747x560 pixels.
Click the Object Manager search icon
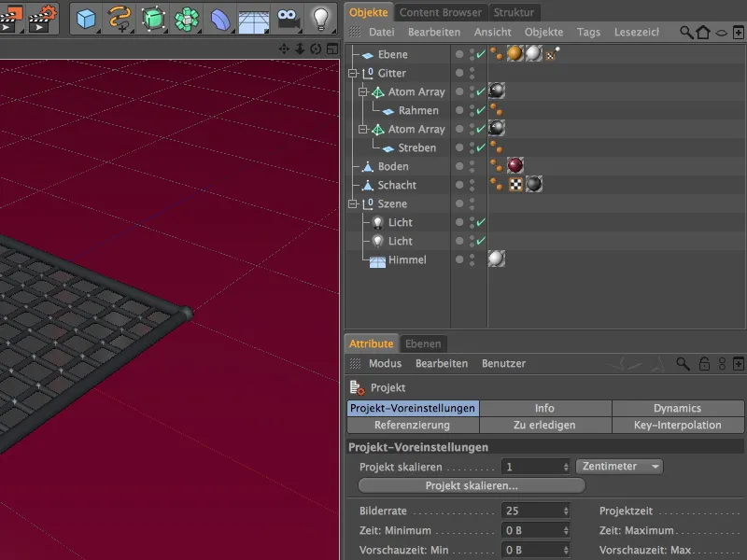686,33
